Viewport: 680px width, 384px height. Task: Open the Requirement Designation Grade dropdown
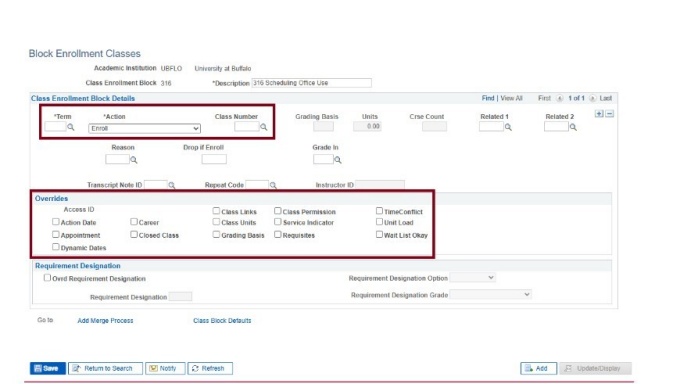coord(490,295)
